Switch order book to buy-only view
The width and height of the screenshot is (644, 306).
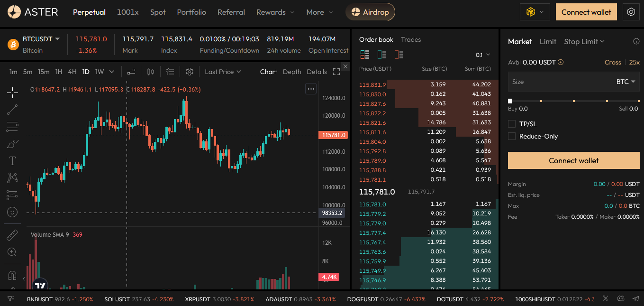381,55
